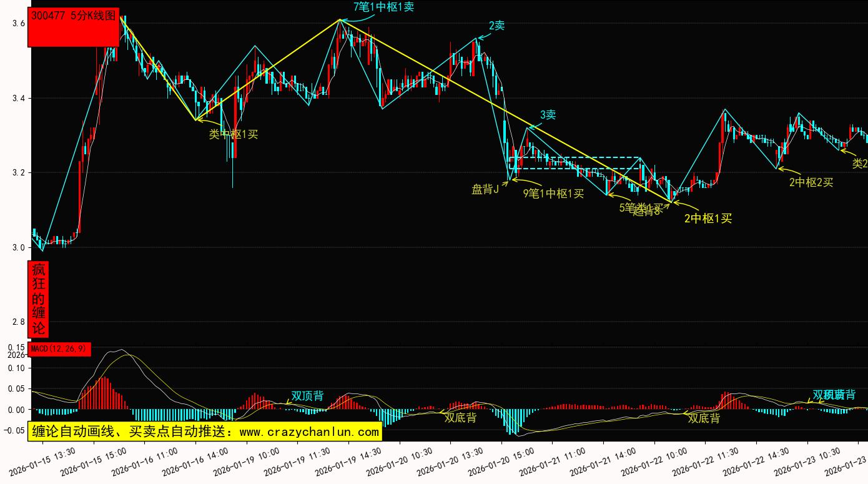Select the cyan 双顶背 MACD divergence label
Viewport: 868px width, 484px height.
click(307, 396)
